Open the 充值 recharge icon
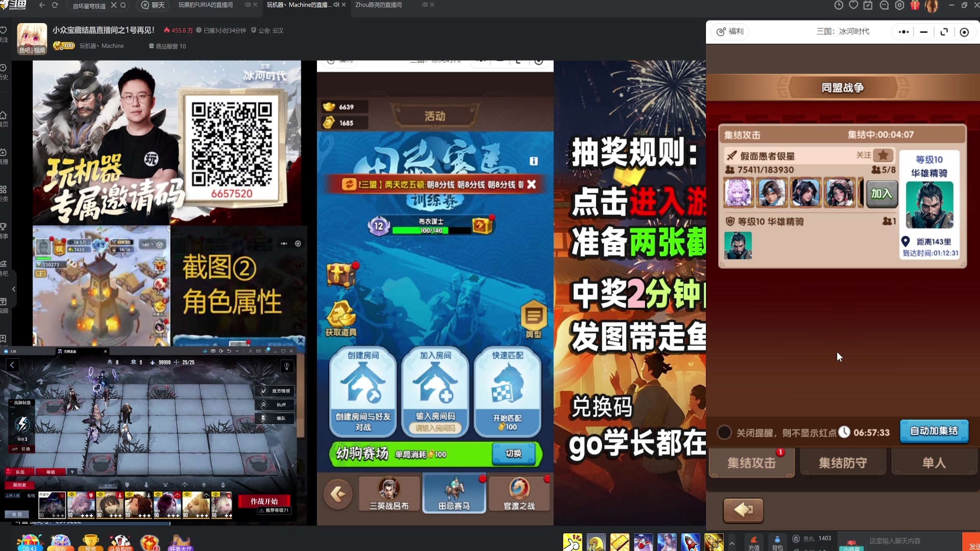Viewport: 980px width, 551px height. pyautogui.click(x=754, y=542)
